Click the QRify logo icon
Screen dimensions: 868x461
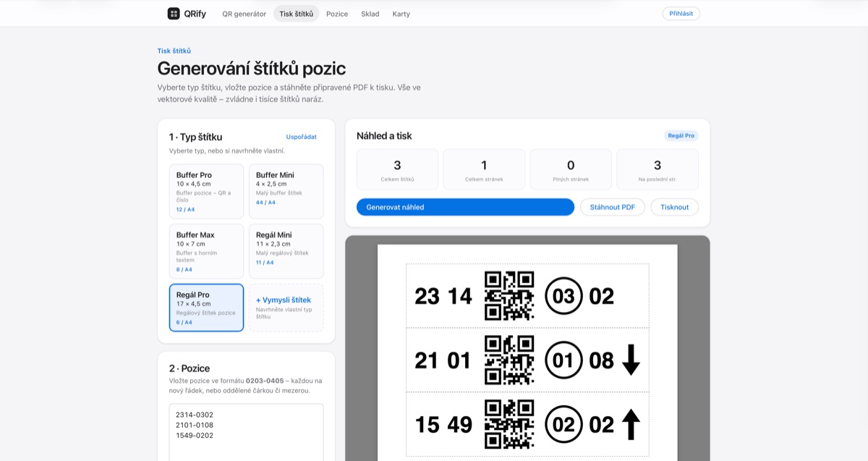pyautogui.click(x=174, y=14)
